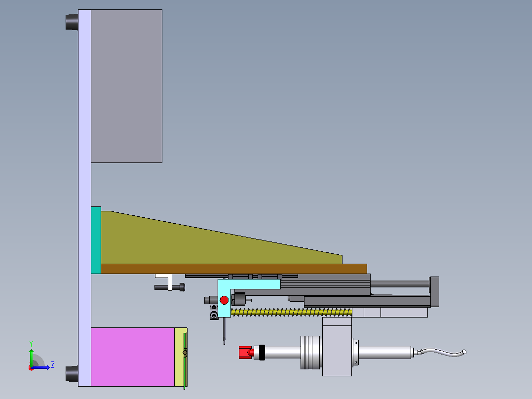Select the top black foot on the back plate

click(72, 22)
